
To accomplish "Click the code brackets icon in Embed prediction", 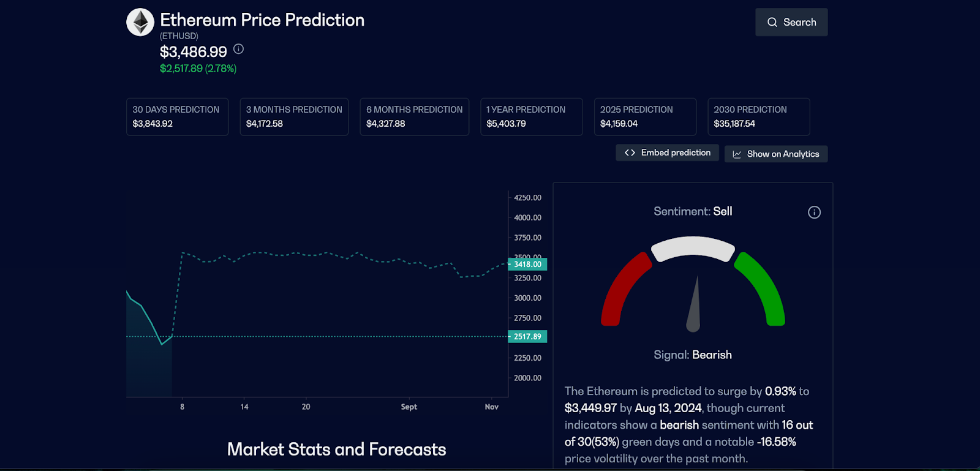I will tap(630, 153).
